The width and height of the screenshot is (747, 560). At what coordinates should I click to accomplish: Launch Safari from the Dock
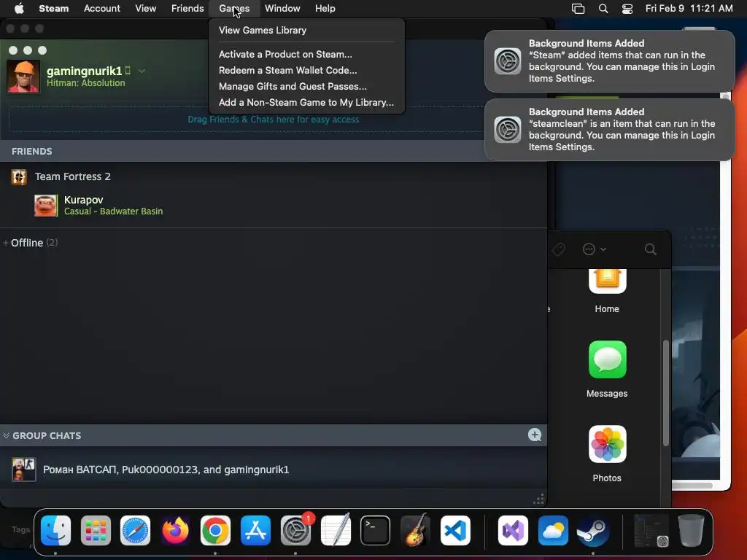(x=135, y=530)
